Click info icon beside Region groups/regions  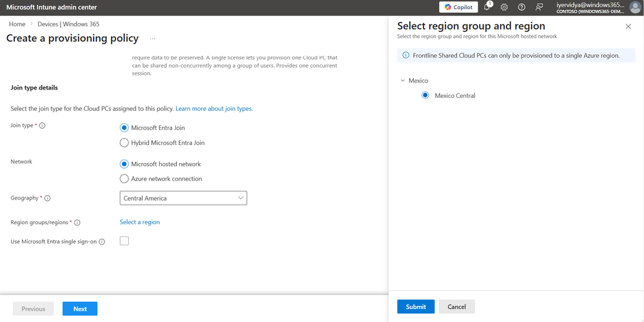[77, 222]
